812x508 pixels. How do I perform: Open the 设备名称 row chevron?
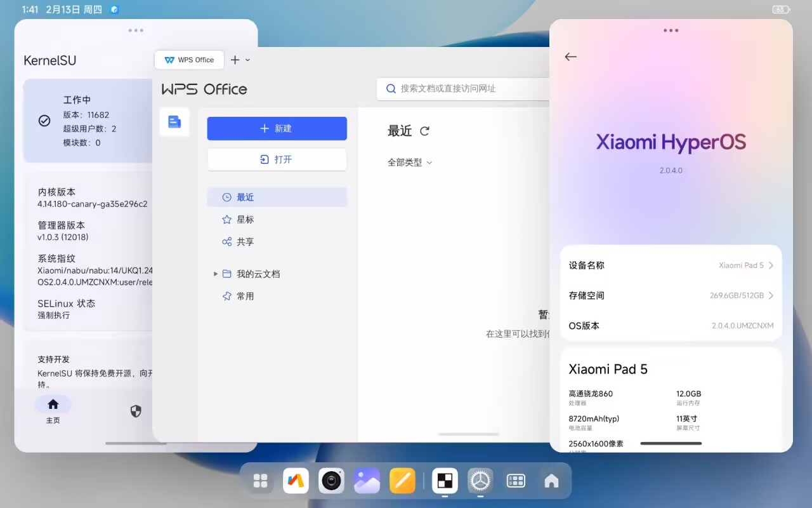(771, 265)
